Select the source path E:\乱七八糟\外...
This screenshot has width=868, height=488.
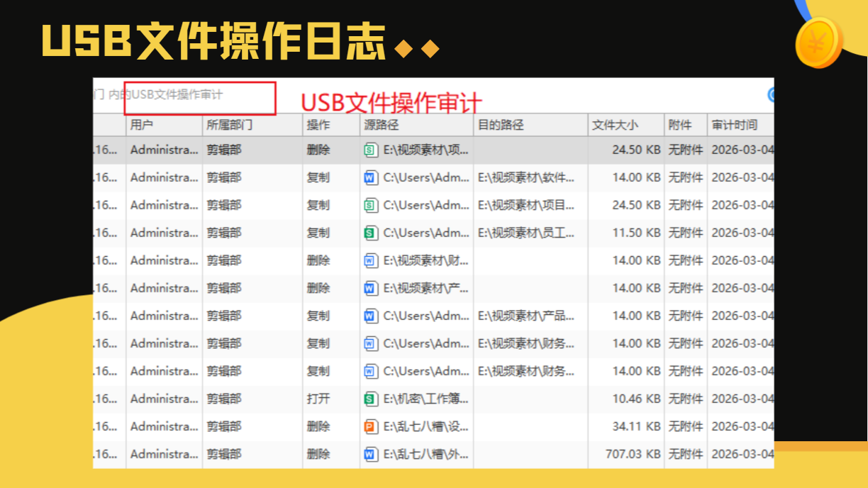pos(426,454)
